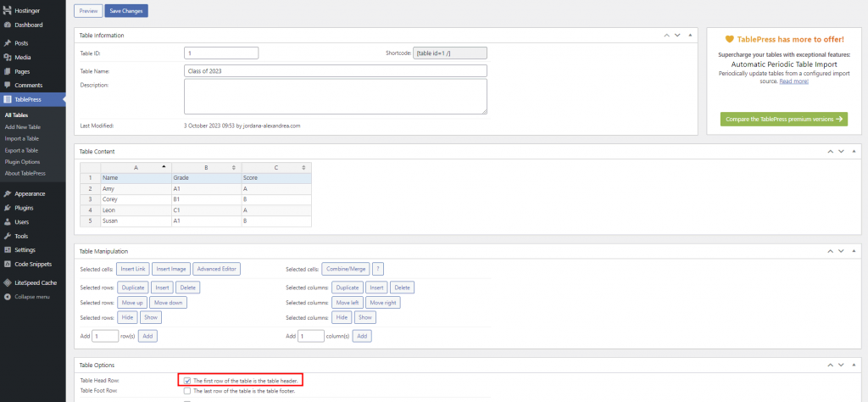Viewport: 868px width, 402px height.
Task: Toggle first row as table header checkbox
Action: (187, 381)
